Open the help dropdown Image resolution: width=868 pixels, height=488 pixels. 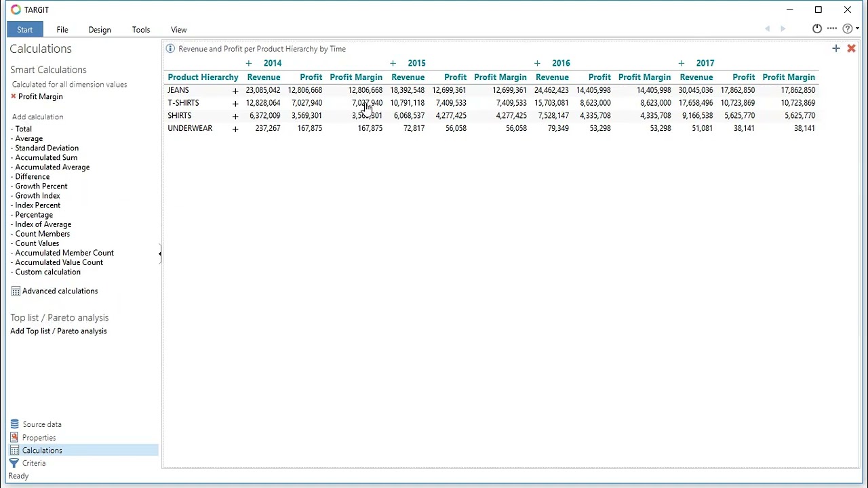pos(850,28)
